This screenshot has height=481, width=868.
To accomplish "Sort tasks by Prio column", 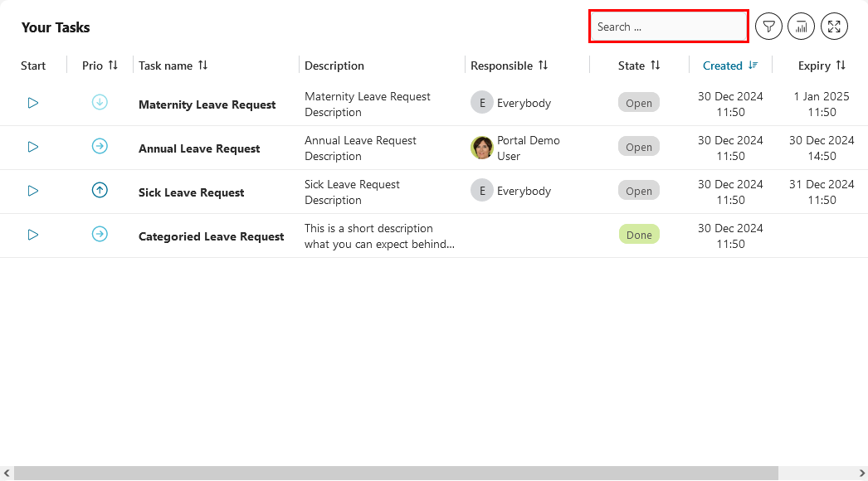I will [x=113, y=66].
